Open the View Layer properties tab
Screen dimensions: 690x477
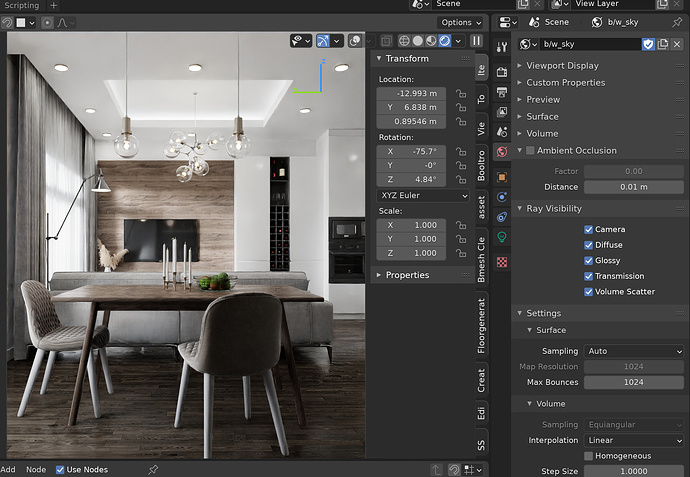click(x=502, y=112)
